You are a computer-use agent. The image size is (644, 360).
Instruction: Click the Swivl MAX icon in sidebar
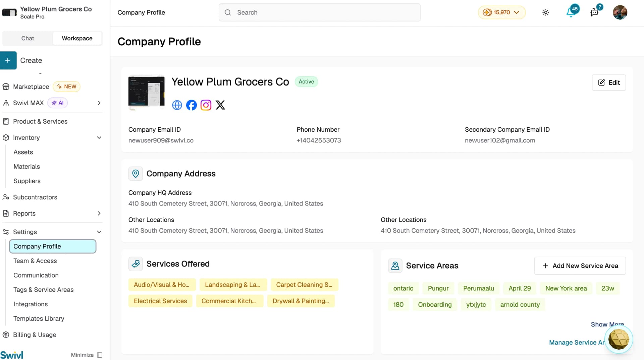coord(6,103)
